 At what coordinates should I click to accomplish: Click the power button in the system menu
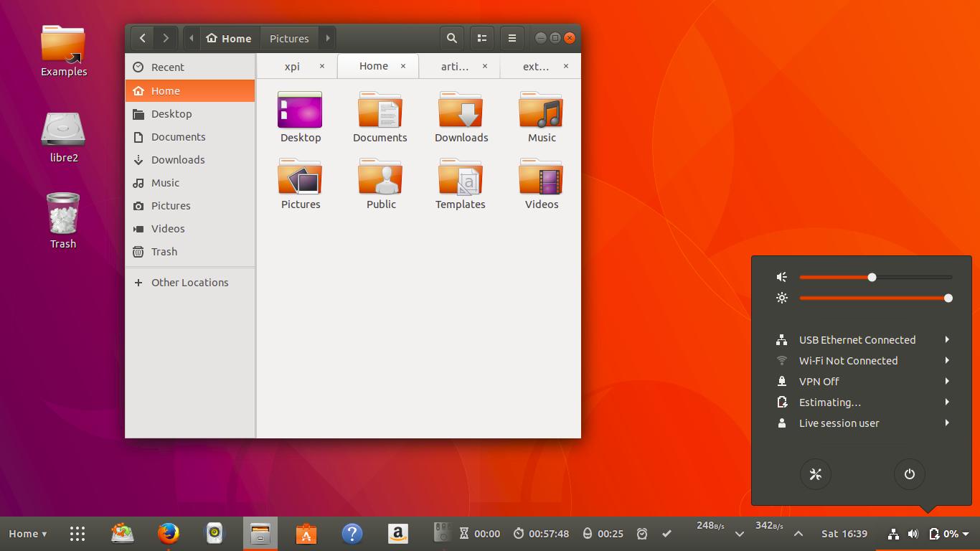910,474
